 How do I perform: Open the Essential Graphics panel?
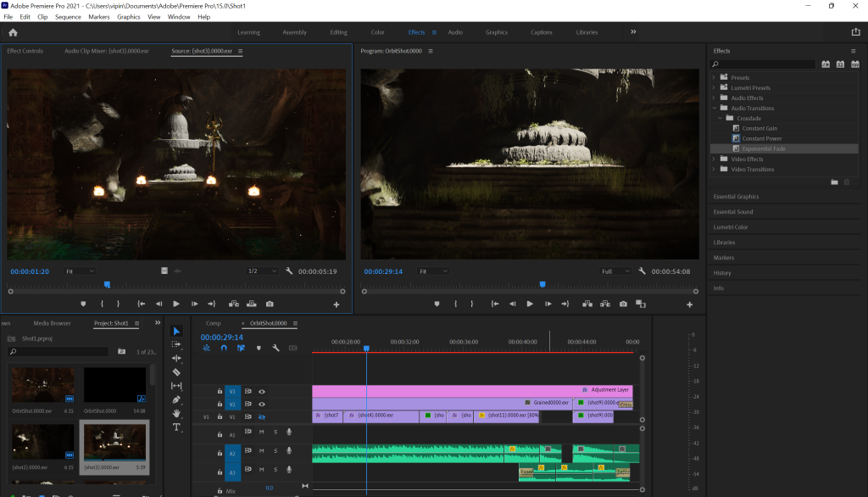pos(737,197)
